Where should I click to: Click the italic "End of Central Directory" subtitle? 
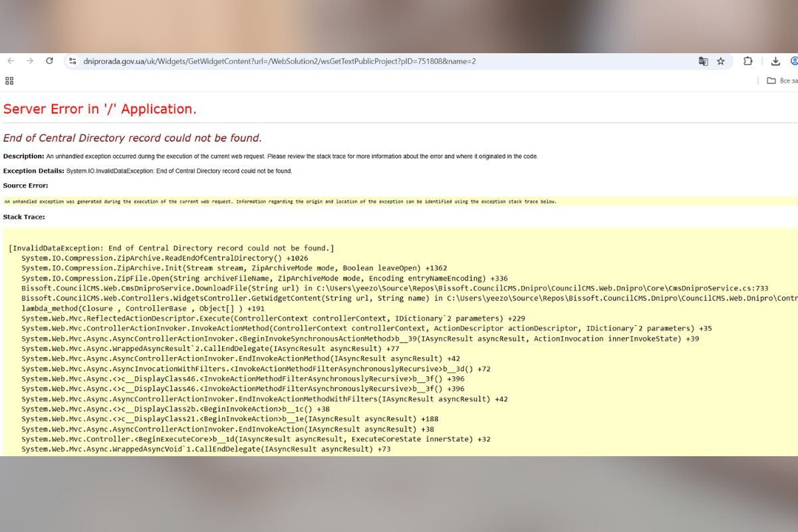132,138
